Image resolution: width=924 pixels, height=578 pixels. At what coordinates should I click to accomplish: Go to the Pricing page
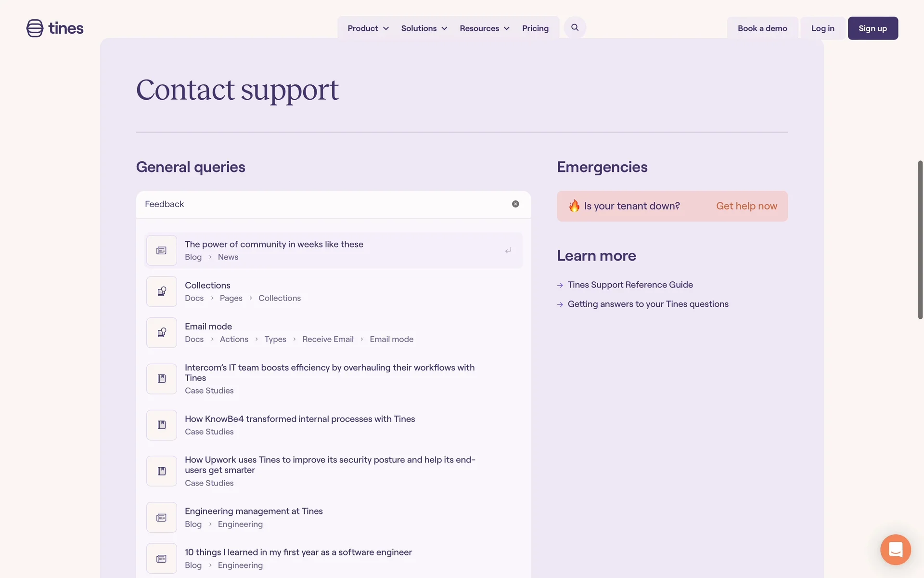[535, 28]
